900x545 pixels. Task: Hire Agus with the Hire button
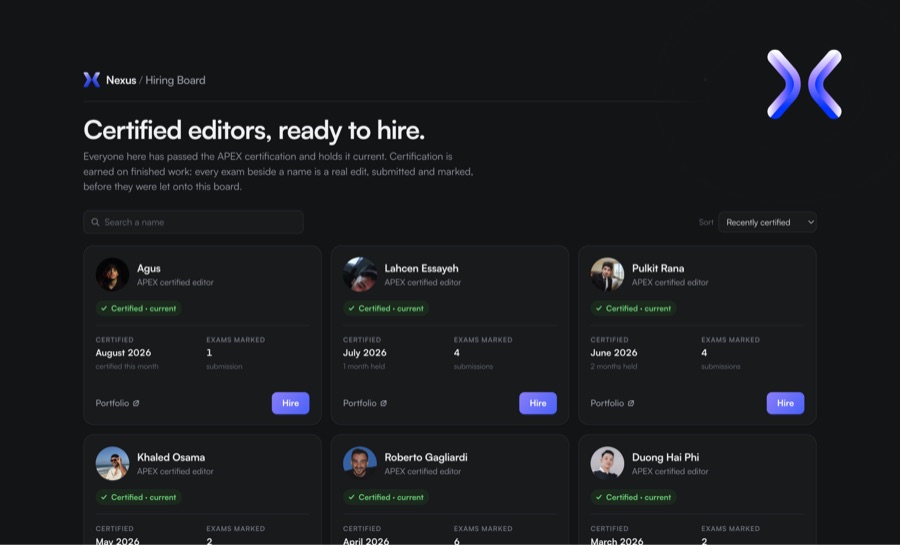(x=290, y=403)
